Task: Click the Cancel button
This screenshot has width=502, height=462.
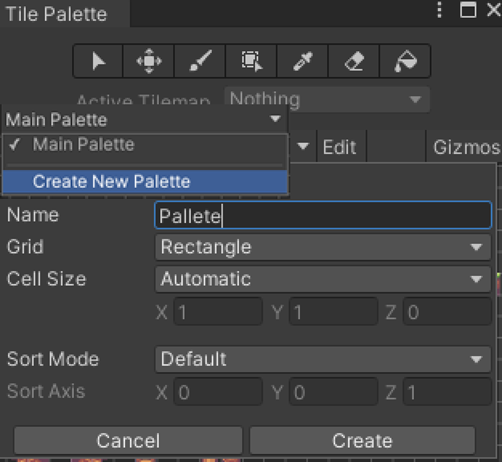Action: point(128,441)
